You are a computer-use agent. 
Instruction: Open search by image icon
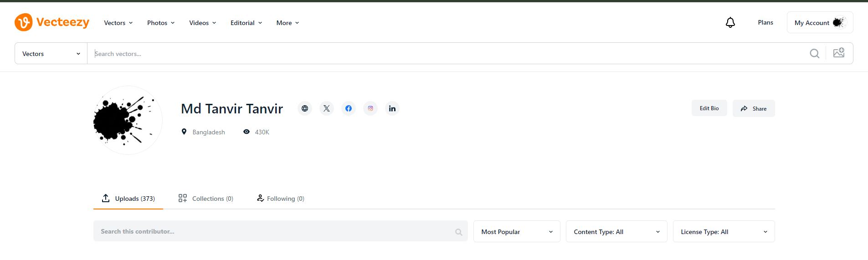839,53
